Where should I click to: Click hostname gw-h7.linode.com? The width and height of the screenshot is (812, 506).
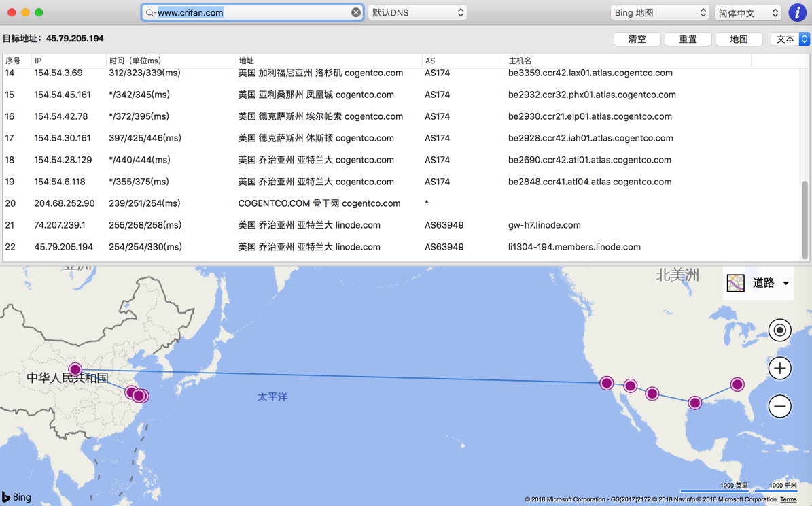[x=544, y=226]
